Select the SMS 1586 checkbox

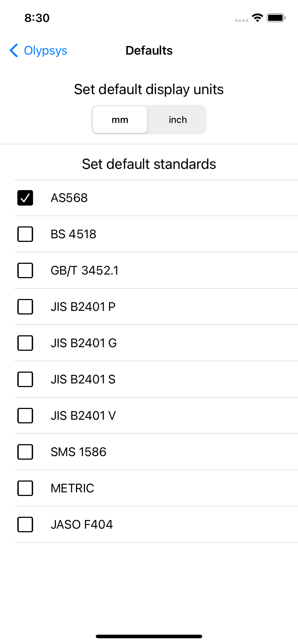click(25, 452)
